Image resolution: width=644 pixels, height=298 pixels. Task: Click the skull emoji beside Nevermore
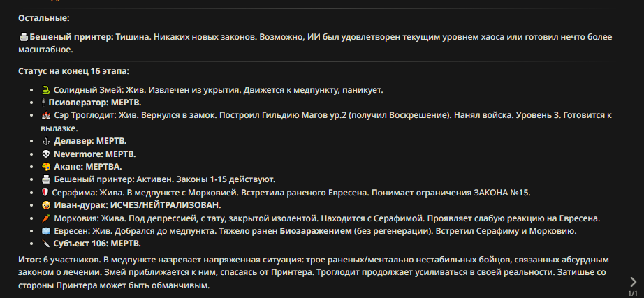pos(45,154)
